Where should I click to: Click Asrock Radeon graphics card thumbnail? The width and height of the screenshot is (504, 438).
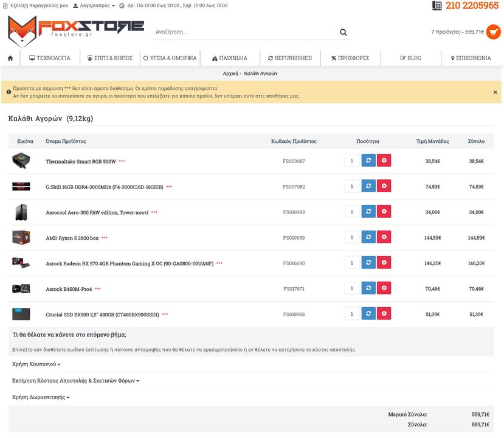tap(21, 263)
